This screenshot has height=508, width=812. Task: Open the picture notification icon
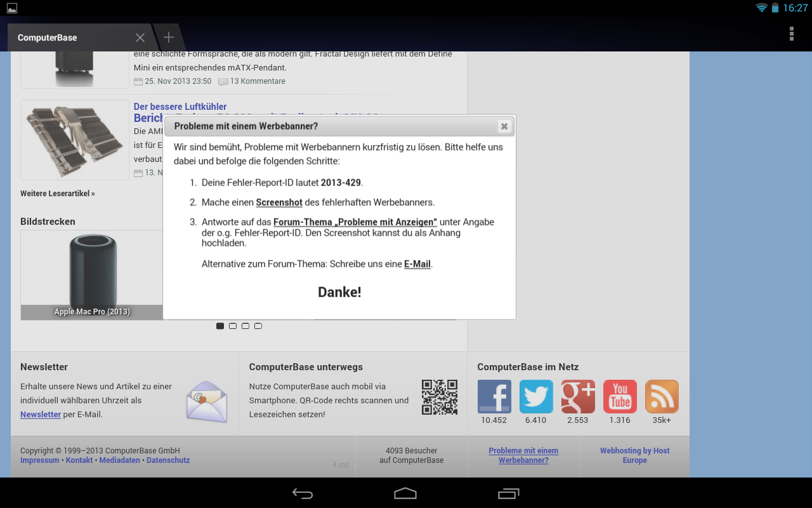tap(12, 8)
